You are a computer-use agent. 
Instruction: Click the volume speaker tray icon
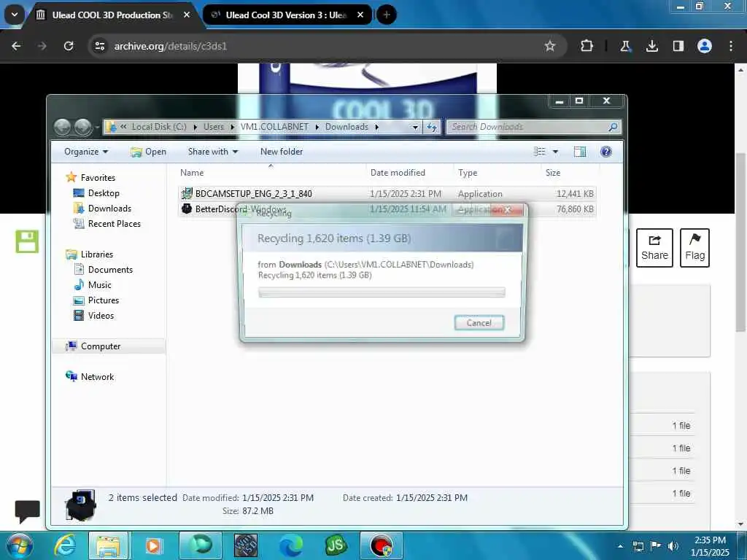[673, 546]
